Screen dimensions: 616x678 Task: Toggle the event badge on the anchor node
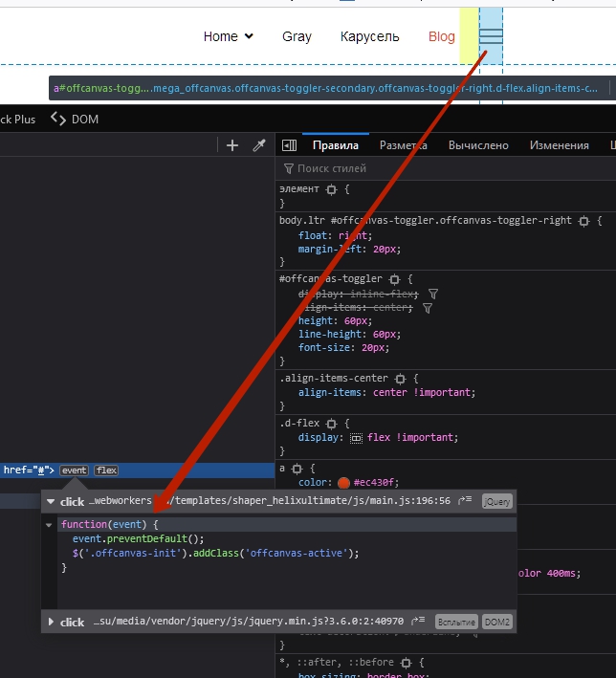click(x=74, y=470)
